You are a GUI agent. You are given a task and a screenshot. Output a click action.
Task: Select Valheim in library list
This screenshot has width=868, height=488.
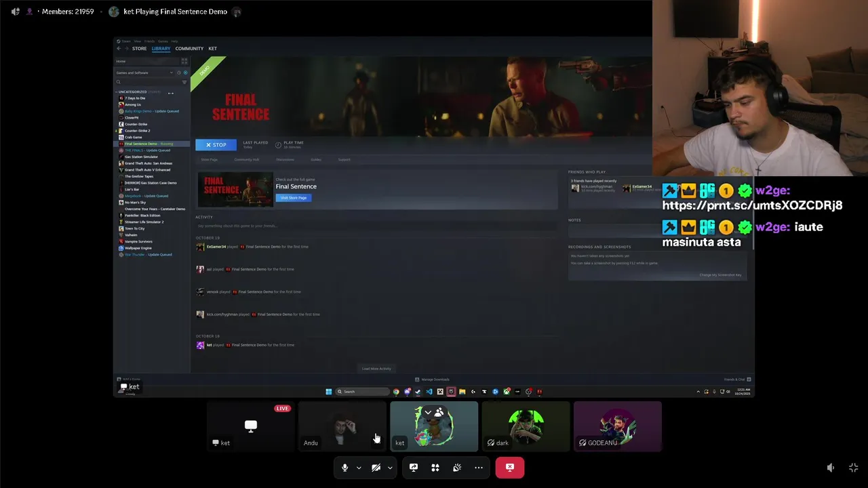(x=131, y=235)
